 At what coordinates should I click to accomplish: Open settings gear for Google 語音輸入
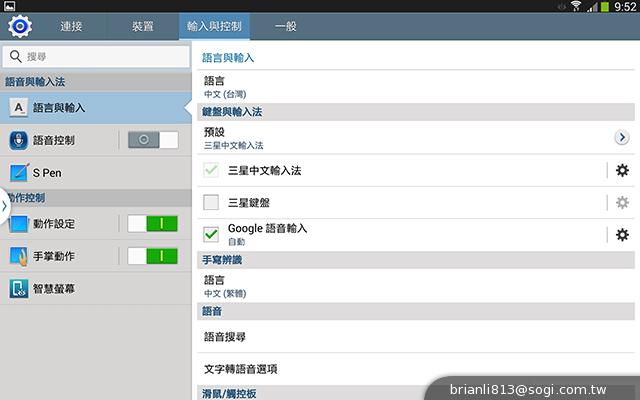[622, 235]
